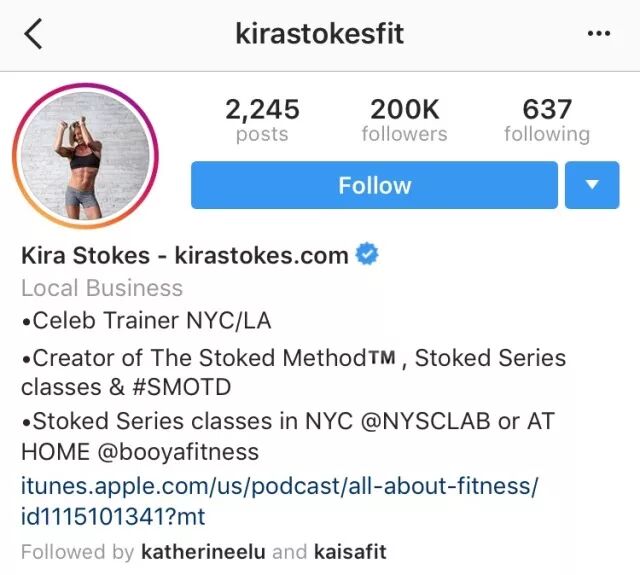View the profile picture story
Screen dimensions: 640x575
point(85,155)
